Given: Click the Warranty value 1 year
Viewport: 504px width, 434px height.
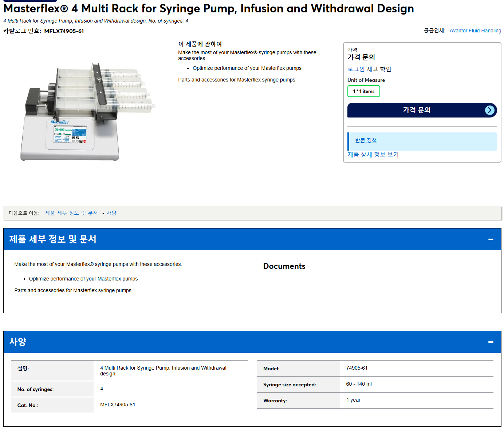Looking at the screenshot, I should (x=353, y=400).
